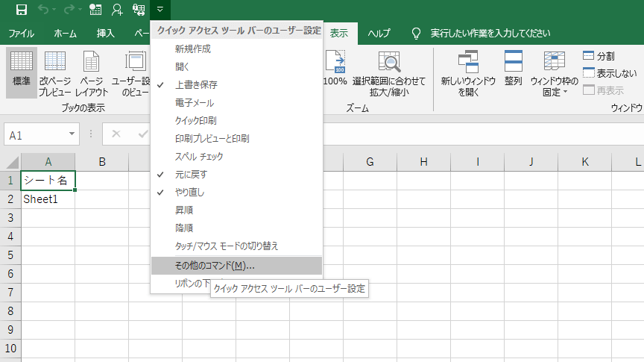Choose 新規作成 in the customize menu
644x362 pixels.
coord(236,49)
